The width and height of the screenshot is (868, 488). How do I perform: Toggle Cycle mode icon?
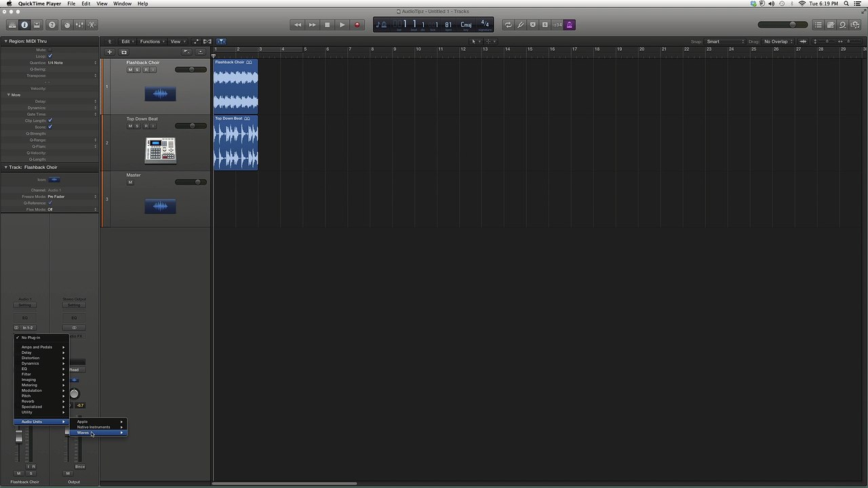click(508, 25)
